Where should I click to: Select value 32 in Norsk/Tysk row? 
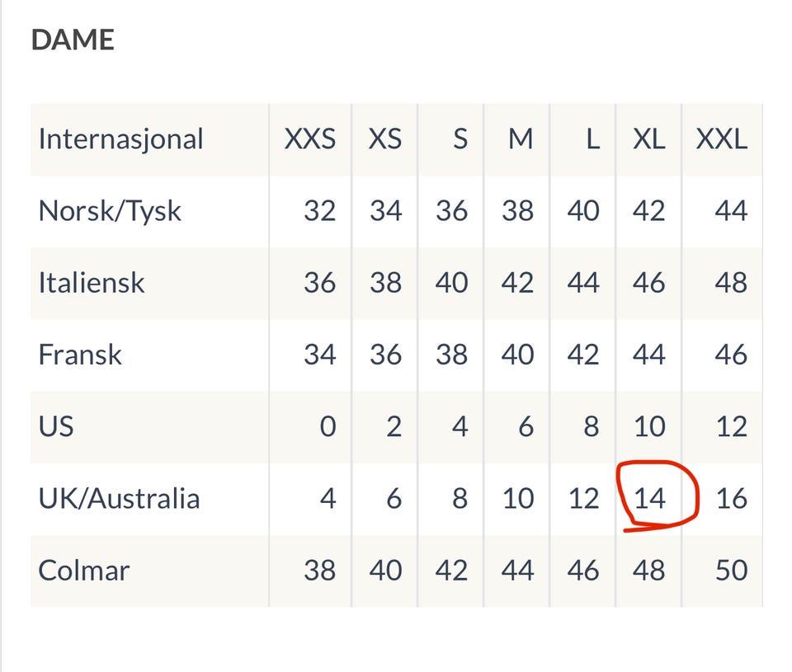[319, 211]
